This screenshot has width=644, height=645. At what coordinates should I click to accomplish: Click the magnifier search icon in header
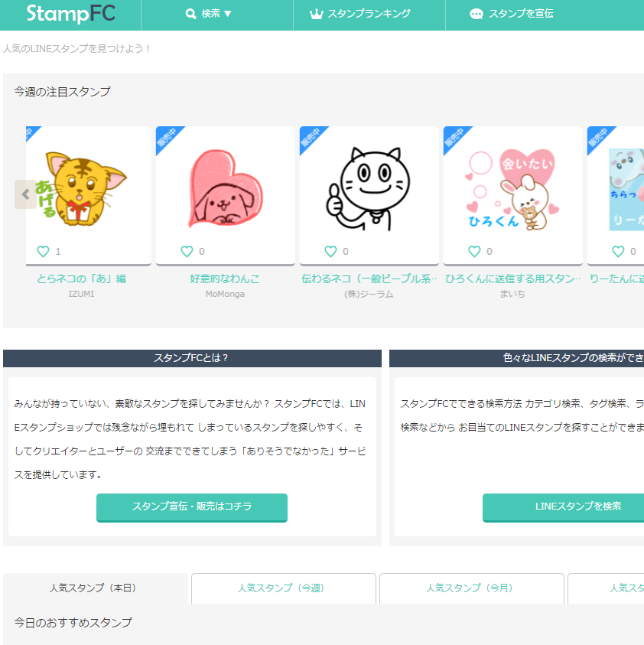(x=190, y=14)
